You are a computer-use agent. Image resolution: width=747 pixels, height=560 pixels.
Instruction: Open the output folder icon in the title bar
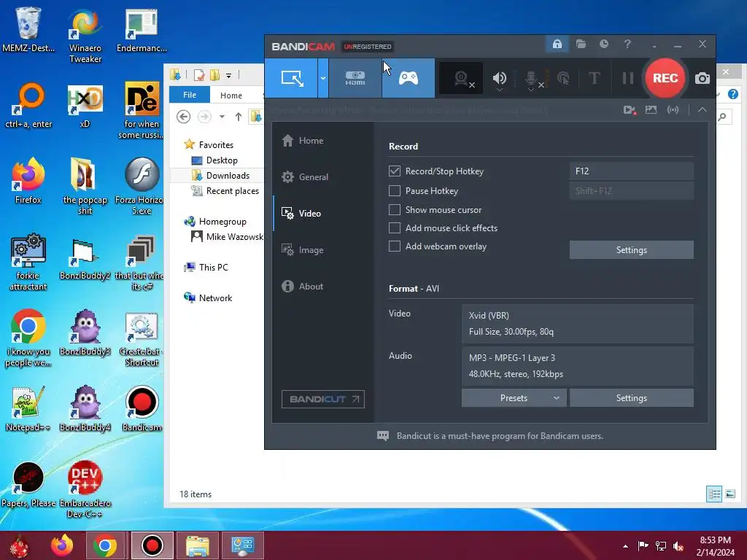(x=581, y=44)
